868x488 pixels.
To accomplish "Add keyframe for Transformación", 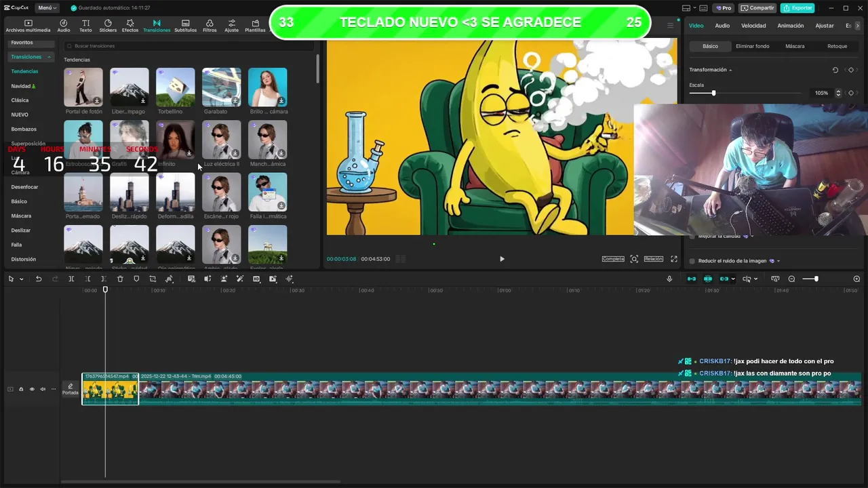I will click(851, 70).
